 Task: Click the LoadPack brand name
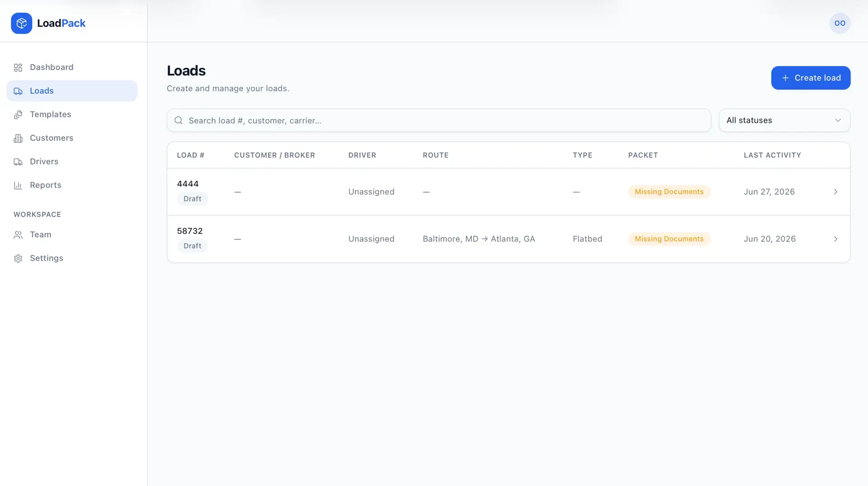pyautogui.click(x=61, y=23)
